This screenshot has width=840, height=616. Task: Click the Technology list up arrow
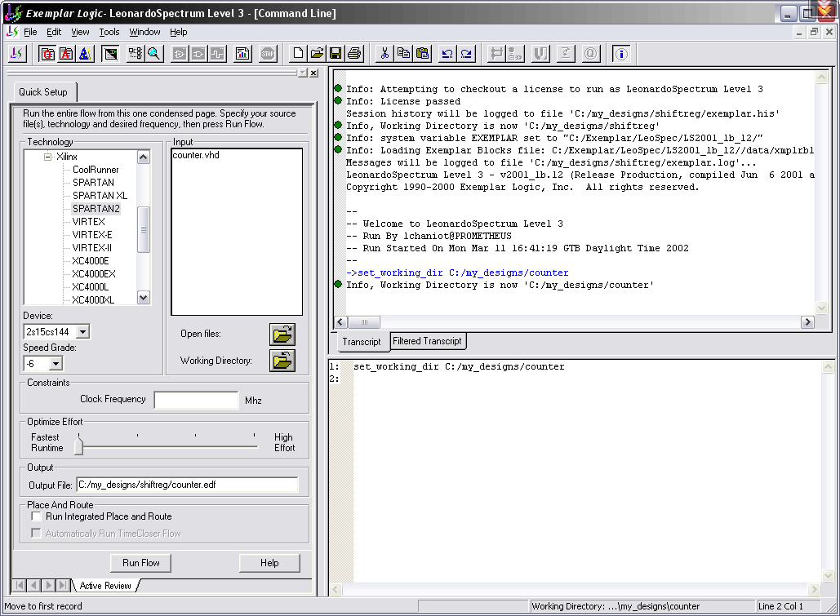(144, 157)
